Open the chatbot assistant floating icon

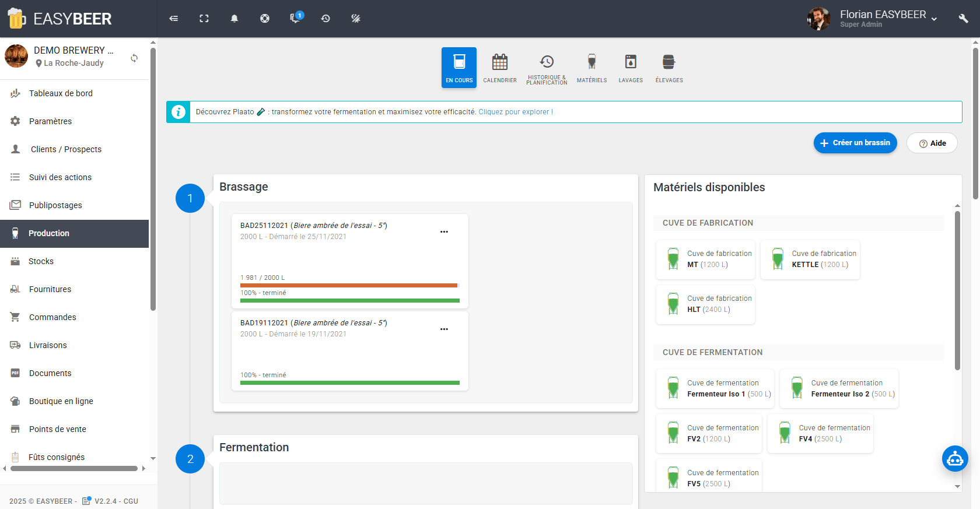point(955,459)
